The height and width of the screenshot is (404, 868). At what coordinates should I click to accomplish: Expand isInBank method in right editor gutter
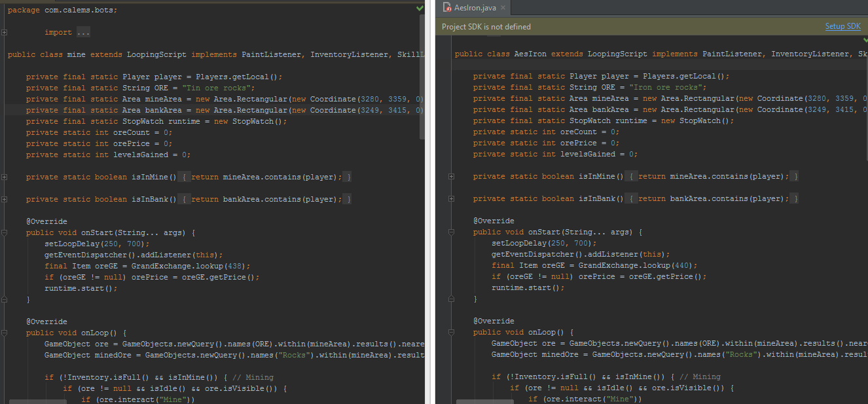[x=452, y=198]
